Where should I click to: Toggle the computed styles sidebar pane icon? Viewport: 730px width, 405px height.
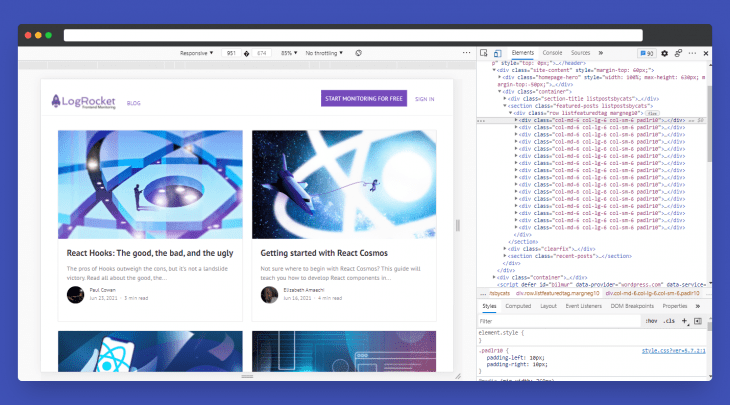pos(698,321)
